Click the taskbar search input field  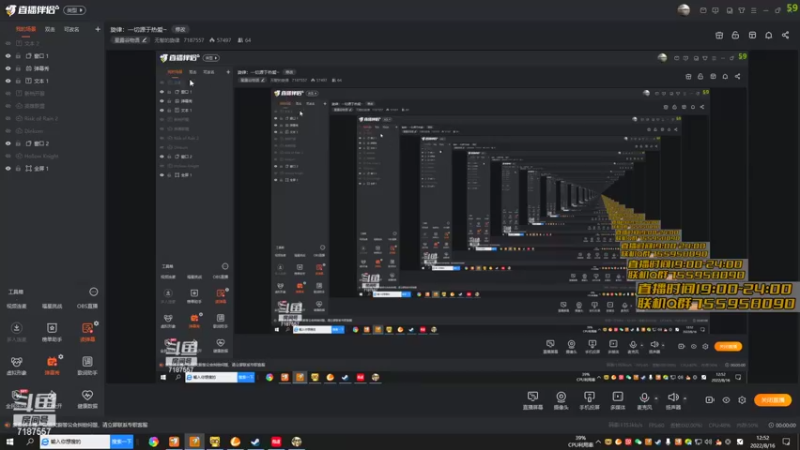pos(75,441)
